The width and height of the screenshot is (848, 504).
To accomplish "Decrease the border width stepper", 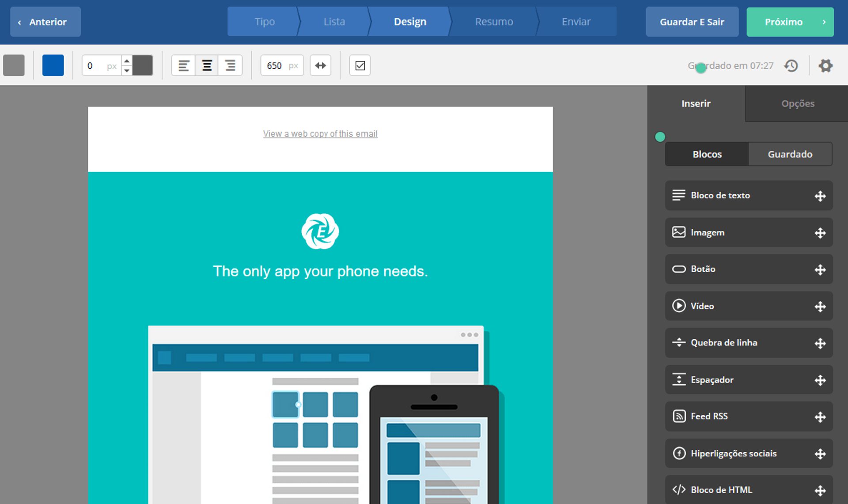I will tap(127, 71).
